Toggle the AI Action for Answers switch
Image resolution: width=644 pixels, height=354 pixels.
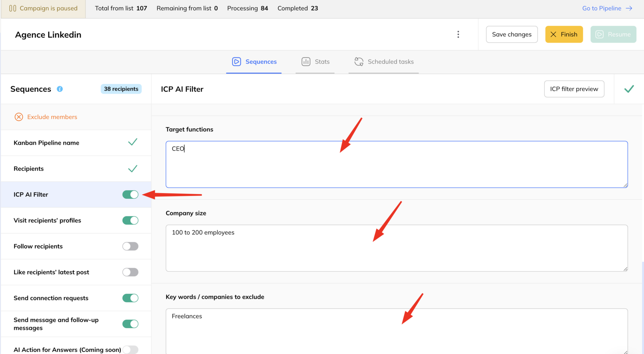tap(130, 350)
